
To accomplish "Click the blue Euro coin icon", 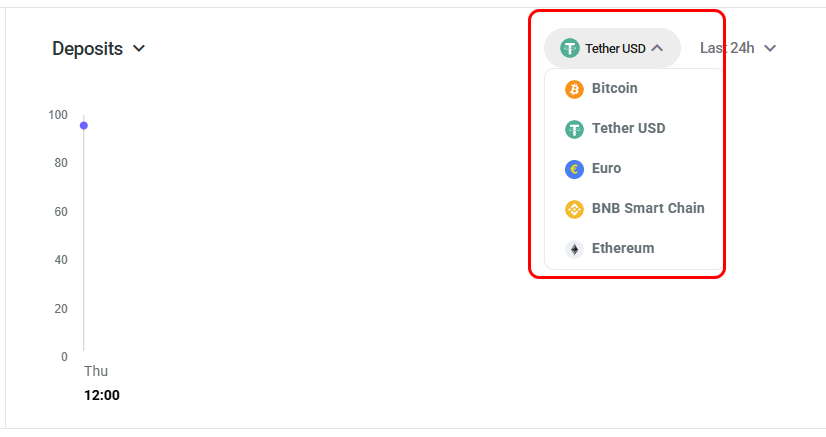I will pos(574,169).
